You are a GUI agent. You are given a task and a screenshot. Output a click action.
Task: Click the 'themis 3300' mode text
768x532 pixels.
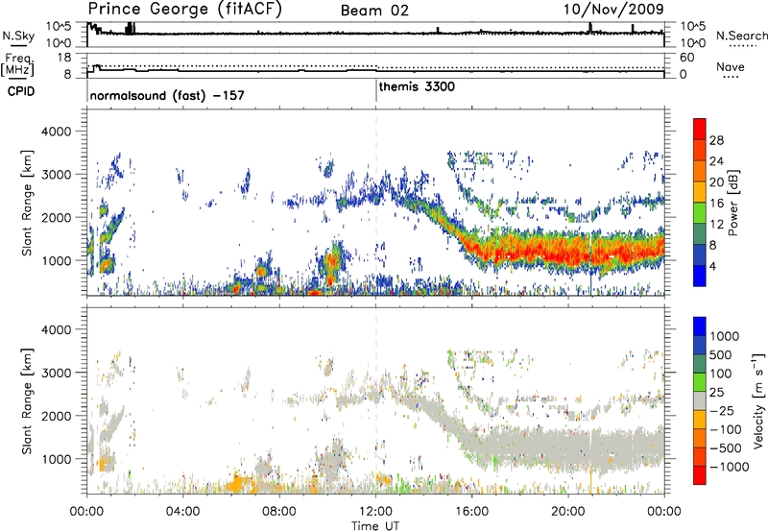(417, 86)
